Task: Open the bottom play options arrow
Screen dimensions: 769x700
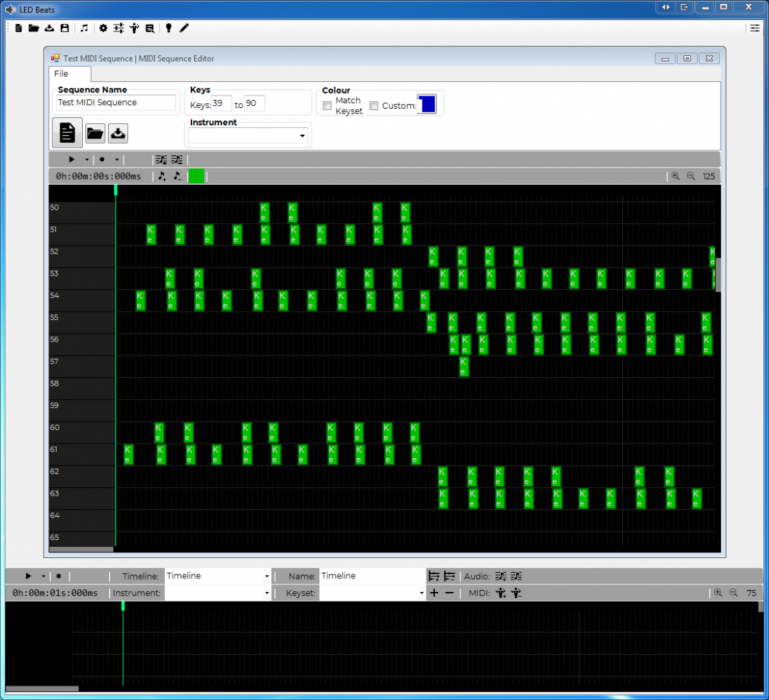Action: (43, 576)
